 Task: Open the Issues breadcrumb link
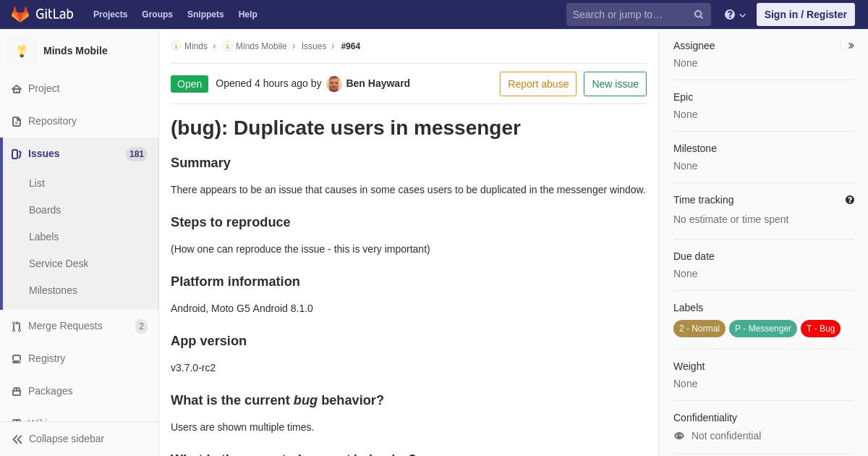coord(314,46)
